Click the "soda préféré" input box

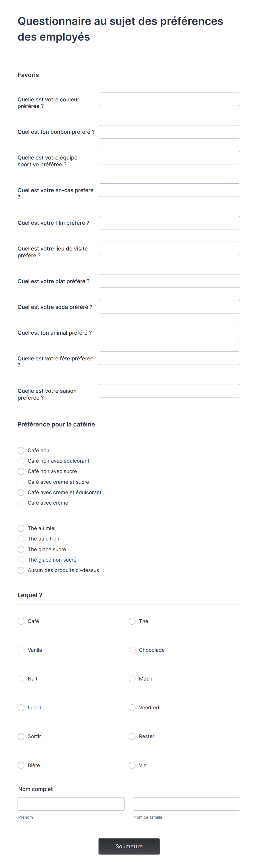click(x=169, y=307)
